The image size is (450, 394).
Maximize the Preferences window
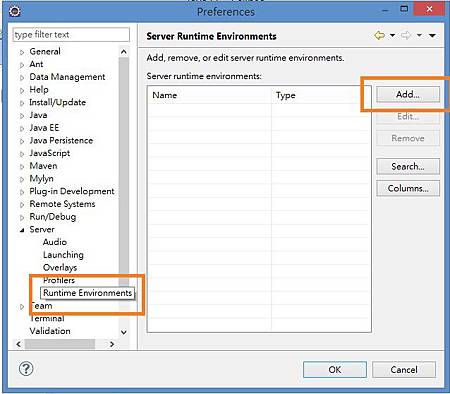click(x=404, y=9)
